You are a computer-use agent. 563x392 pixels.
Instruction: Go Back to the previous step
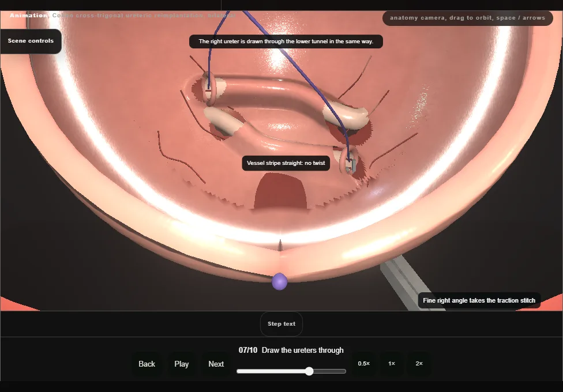(147, 364)
